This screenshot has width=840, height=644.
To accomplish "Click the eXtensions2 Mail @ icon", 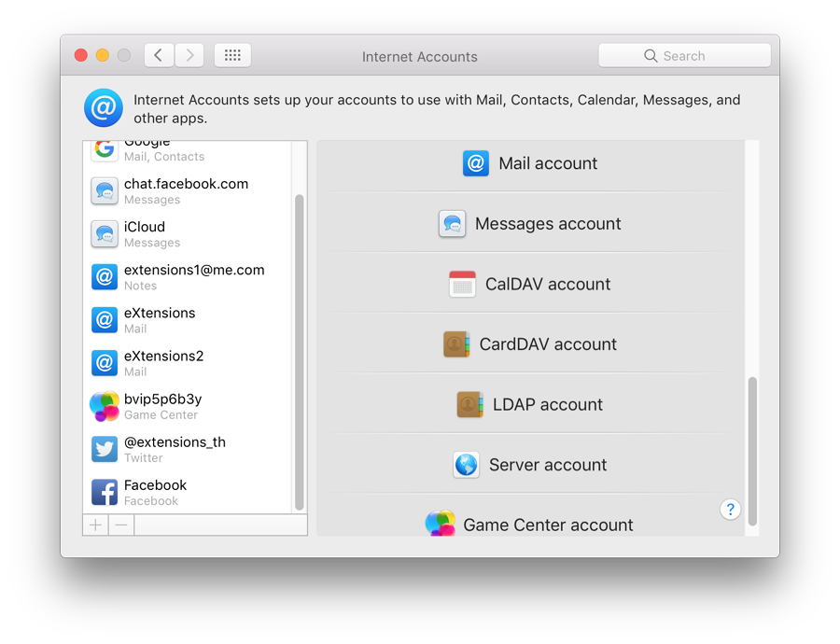I will (x=105, y=363).
